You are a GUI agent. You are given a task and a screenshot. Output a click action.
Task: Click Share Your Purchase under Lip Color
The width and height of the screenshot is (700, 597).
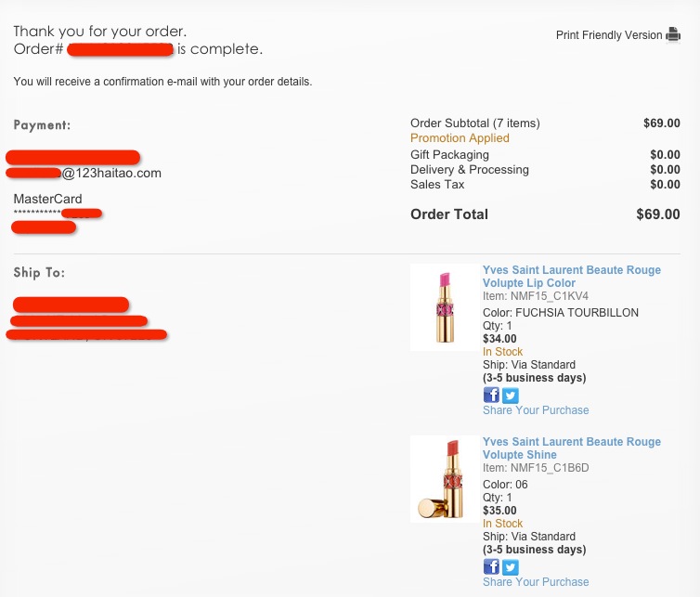tap(536, 410)
